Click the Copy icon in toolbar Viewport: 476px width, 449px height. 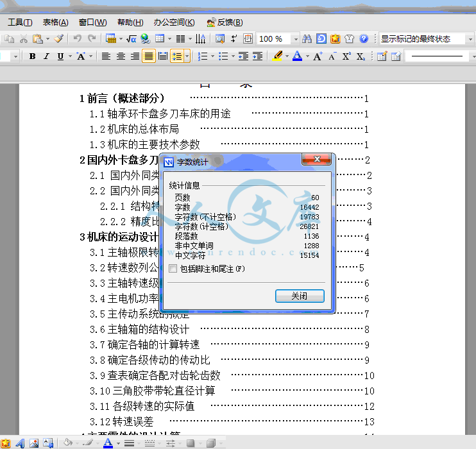tap(9, 39)
